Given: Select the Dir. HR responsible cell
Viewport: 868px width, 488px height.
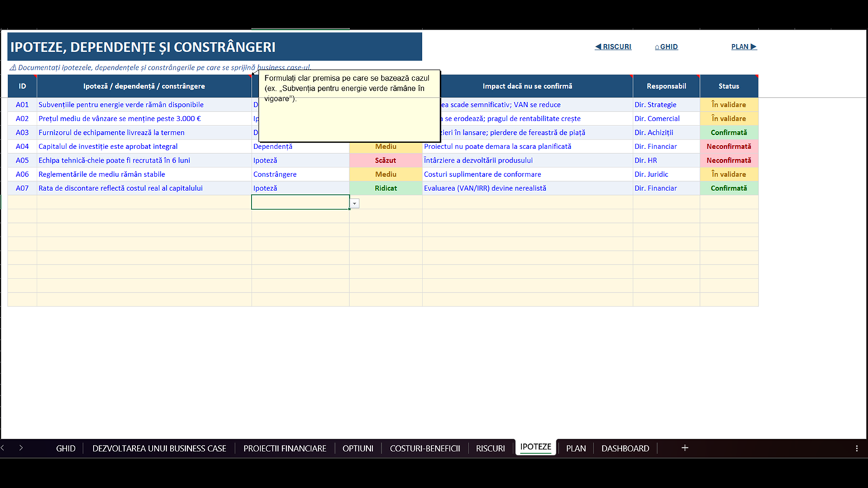Looking at the screenshot, I should click(x=667, y=161).
